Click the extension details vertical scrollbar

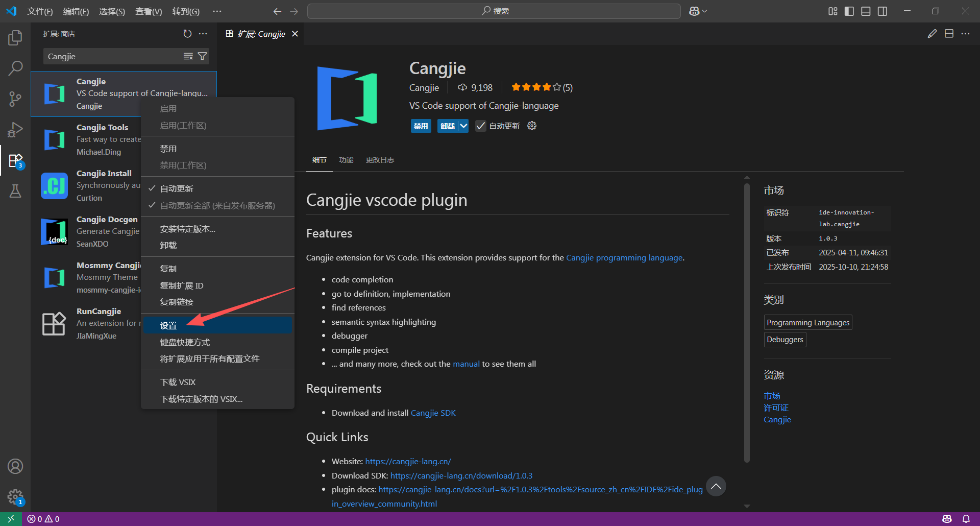click(747, 322)
